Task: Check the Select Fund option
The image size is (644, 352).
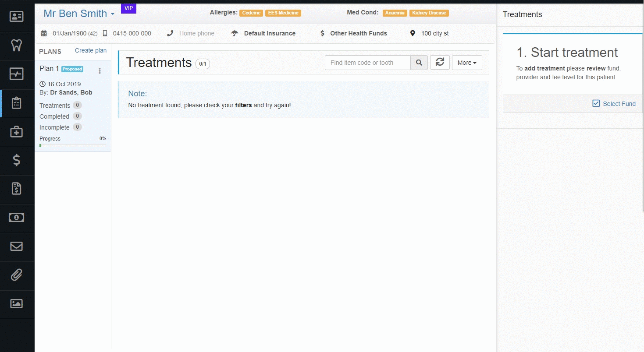Action: coord(614,104)
